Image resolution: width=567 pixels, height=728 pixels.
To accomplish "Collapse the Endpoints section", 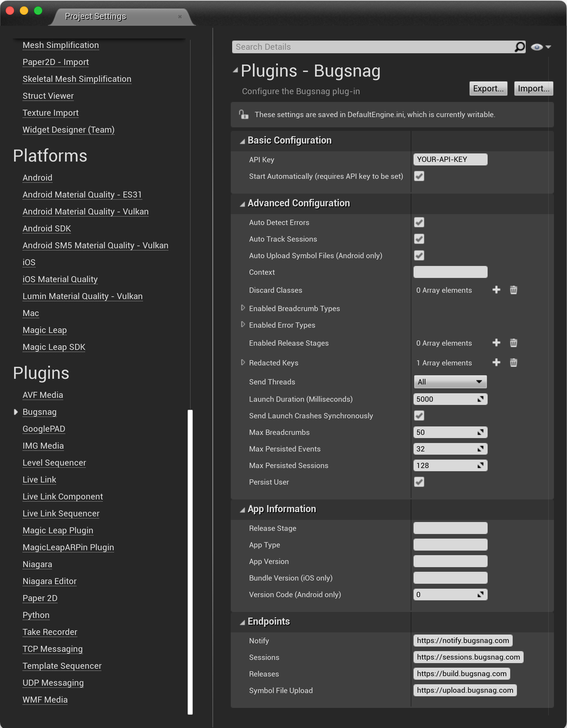I will tap(242, 621).
